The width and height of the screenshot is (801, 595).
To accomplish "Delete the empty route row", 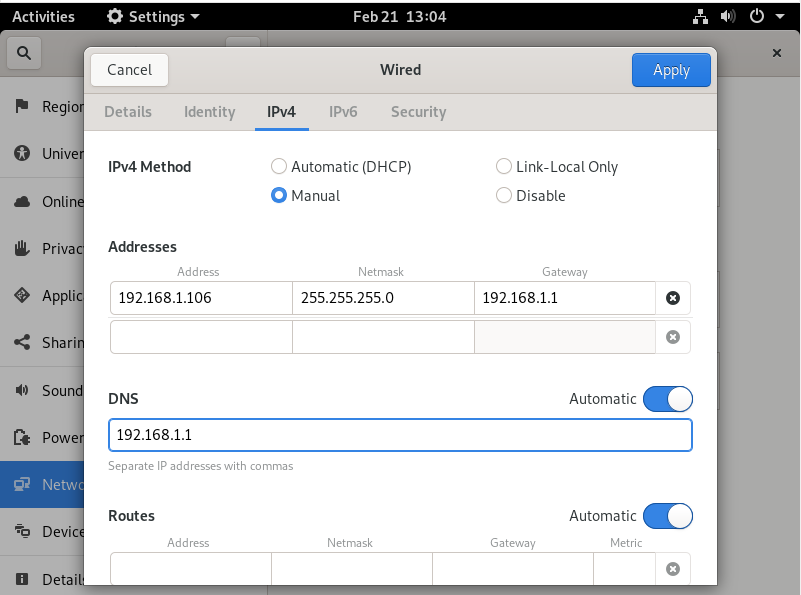I will coord(673,569).
